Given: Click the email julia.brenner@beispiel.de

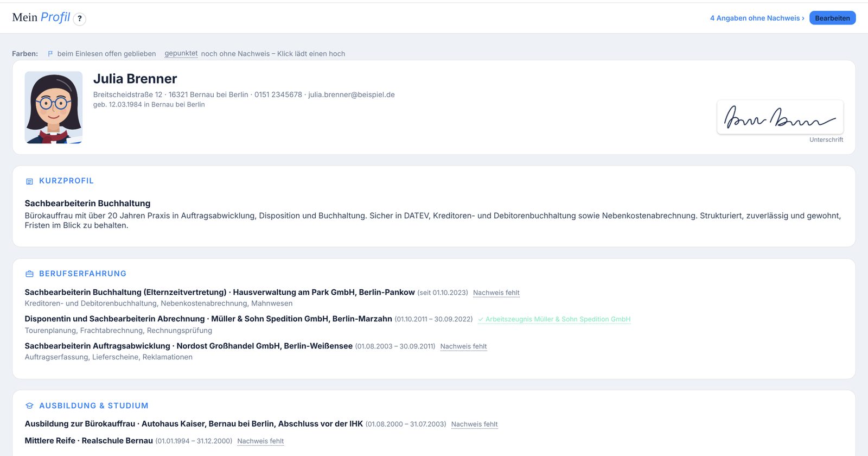Looking at the screenshot, I should click(352, 94).
